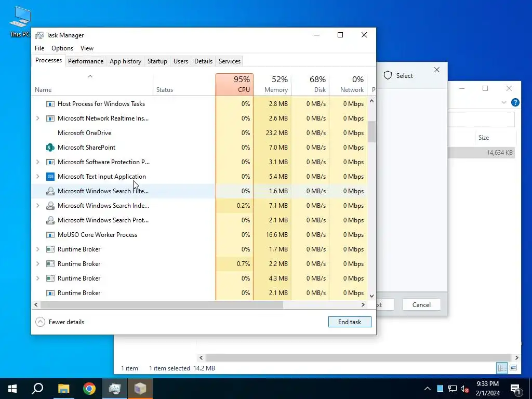
Task: Click the Microsoft Software Protection Platform icon
Action: pos(50,162)
